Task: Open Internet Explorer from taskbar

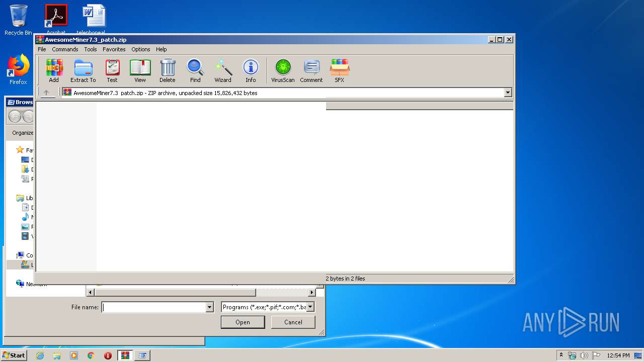Action: pyautogui.click(x=40, y=355)
